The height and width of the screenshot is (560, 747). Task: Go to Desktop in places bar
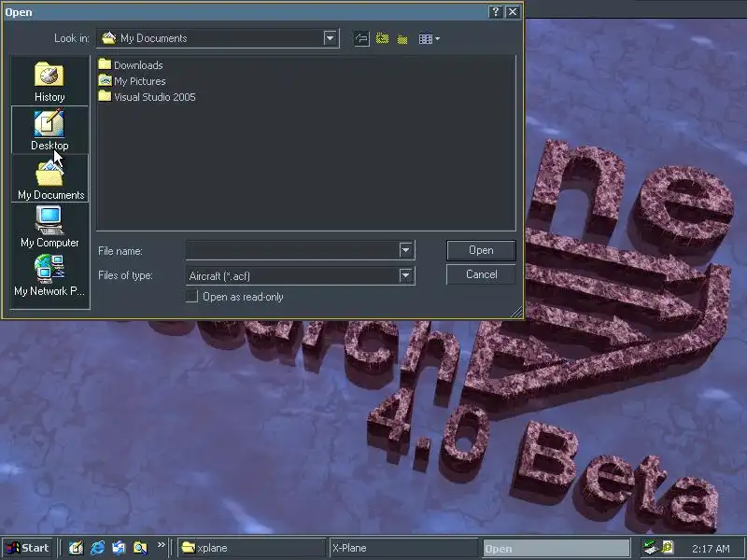pos(49,130)
